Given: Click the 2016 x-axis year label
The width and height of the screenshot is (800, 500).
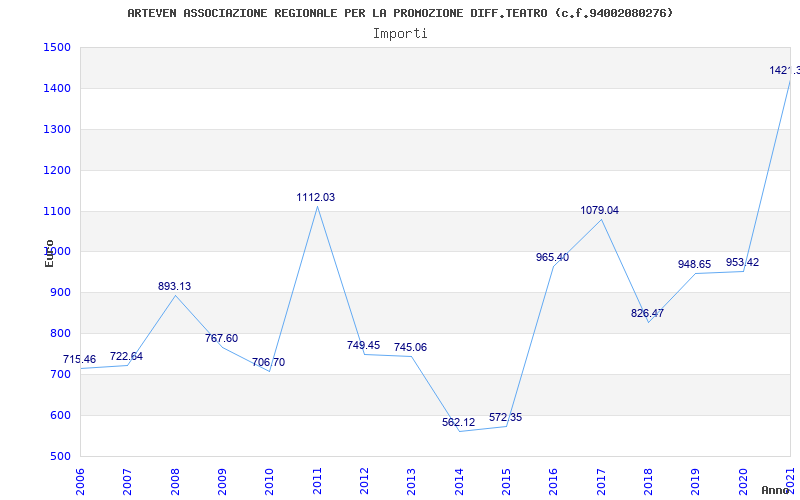Looking at the screenshot, I should pyautogui.click(x=554, y=482).
